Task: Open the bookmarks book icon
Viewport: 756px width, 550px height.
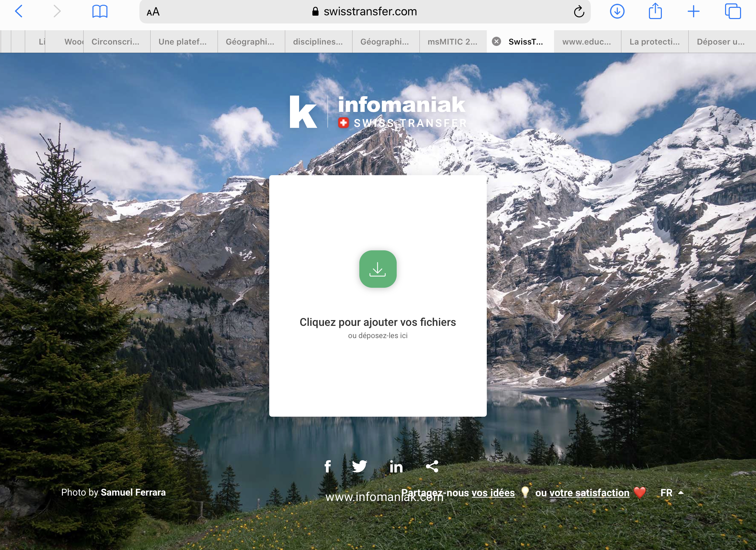Action: point(100,12)
